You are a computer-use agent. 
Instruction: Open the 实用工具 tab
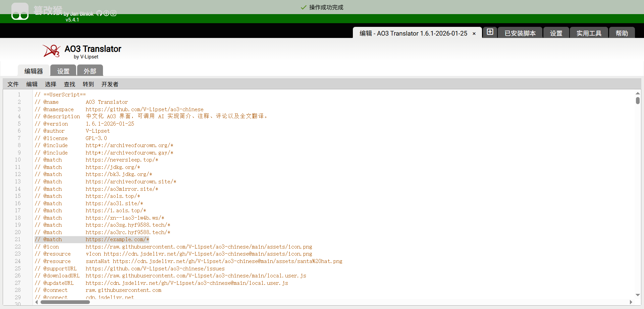click(589, 33)
